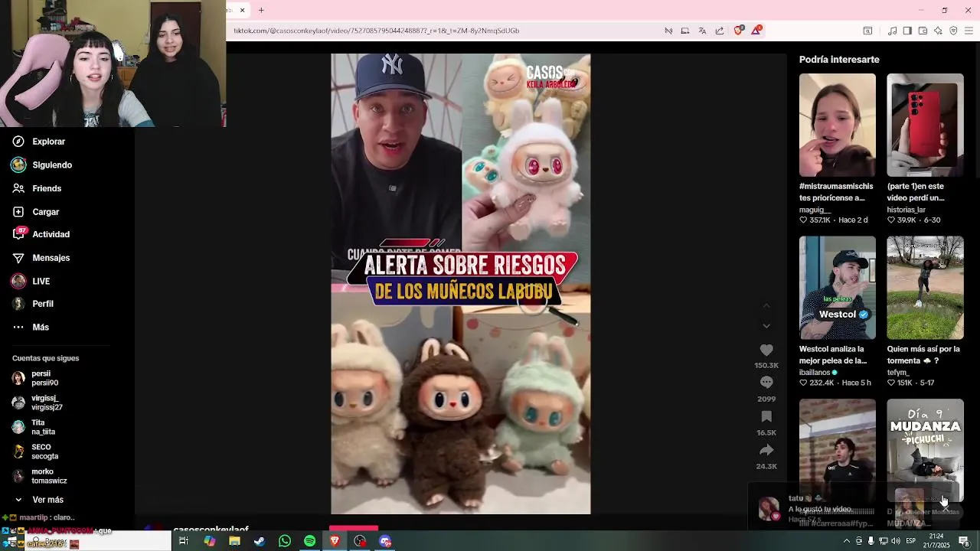The image size is (980, 551).
Task: Open Mensajes inbox
Action: 41,258
